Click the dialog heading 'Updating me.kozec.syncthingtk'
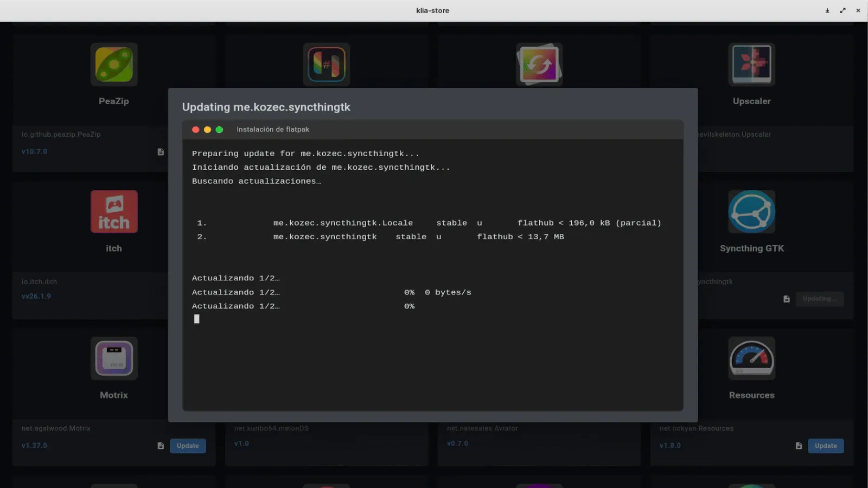 (x=266, y=107)
